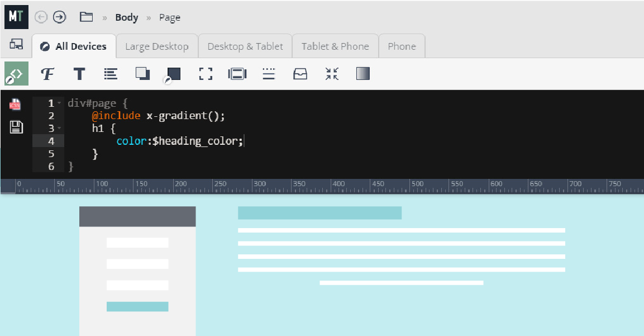The height and width of the screenshot is (336, 644).
Task: Select the Body breadcrumb link
Action: [126, 17]
